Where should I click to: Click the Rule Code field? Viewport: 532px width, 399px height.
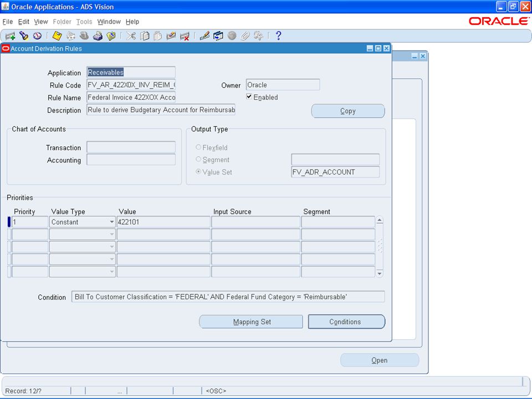(131, 85)
